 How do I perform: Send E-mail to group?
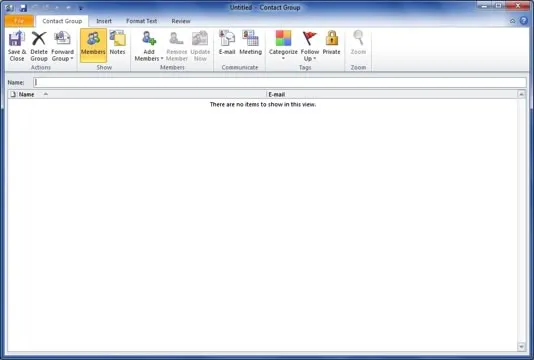pos(227,43)
